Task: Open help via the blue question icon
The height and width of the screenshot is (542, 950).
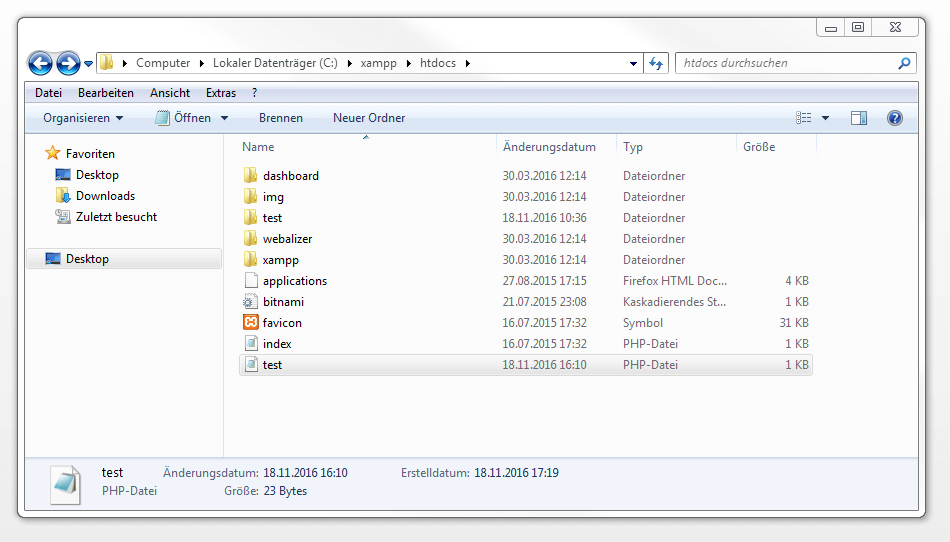Action: click(894, 117)
